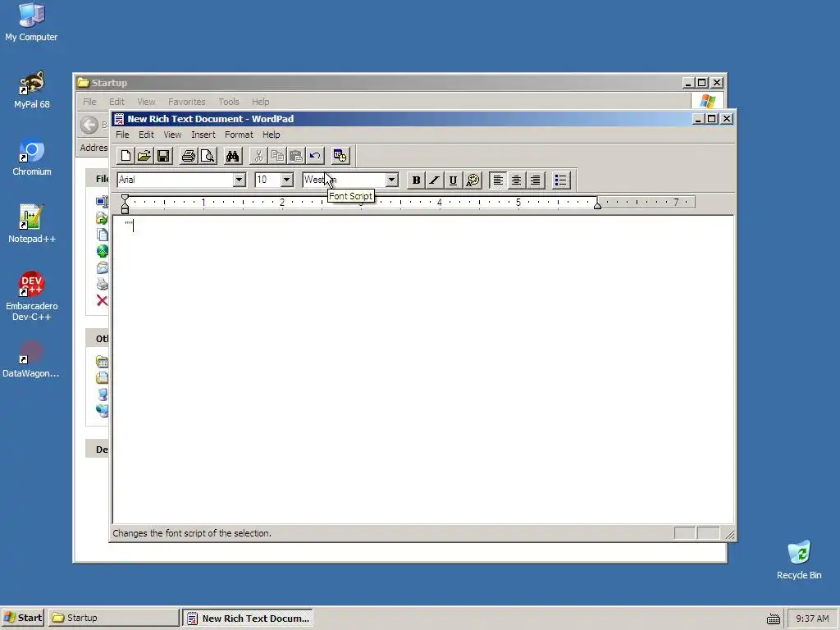Click the Paste clipboard icon
The width and height of the screenshot is (840, 630).
[x=295, y=156]
